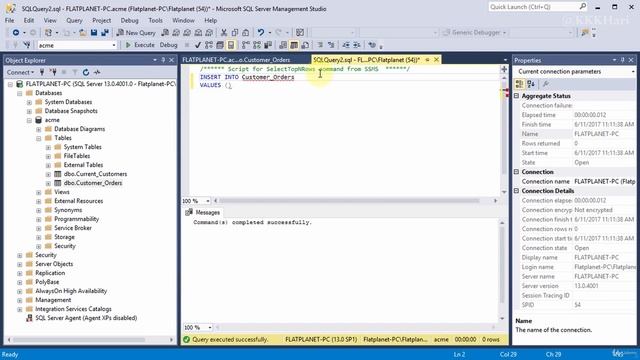640x360 pixels.
Task: Open the File menu
Action: click(9, 20)
